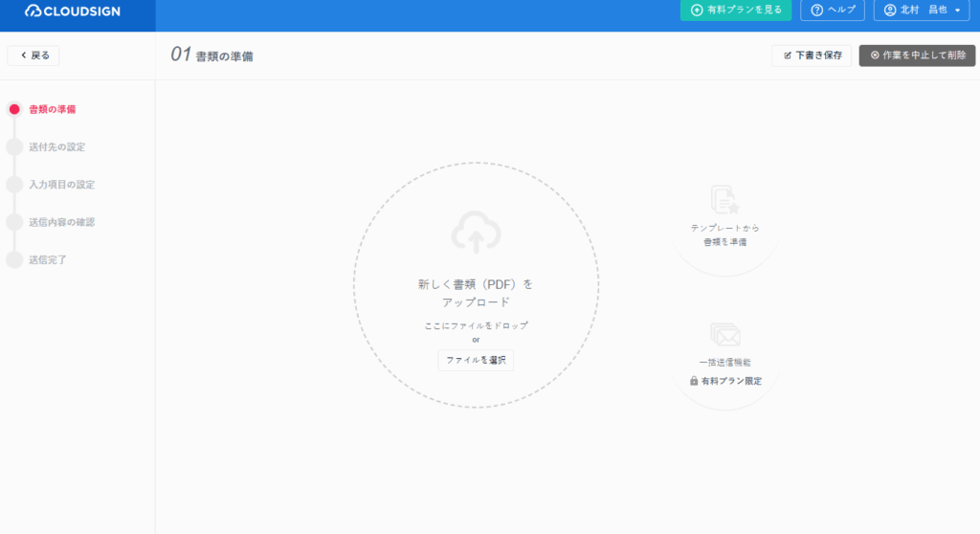
Task: Select the 入力項目の設定 step
Action: pos(62,185)
